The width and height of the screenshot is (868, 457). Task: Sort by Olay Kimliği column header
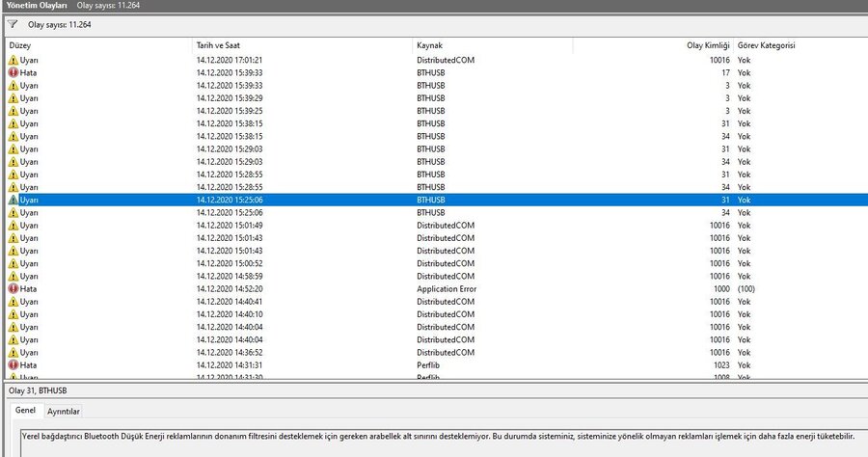(708, 45)
